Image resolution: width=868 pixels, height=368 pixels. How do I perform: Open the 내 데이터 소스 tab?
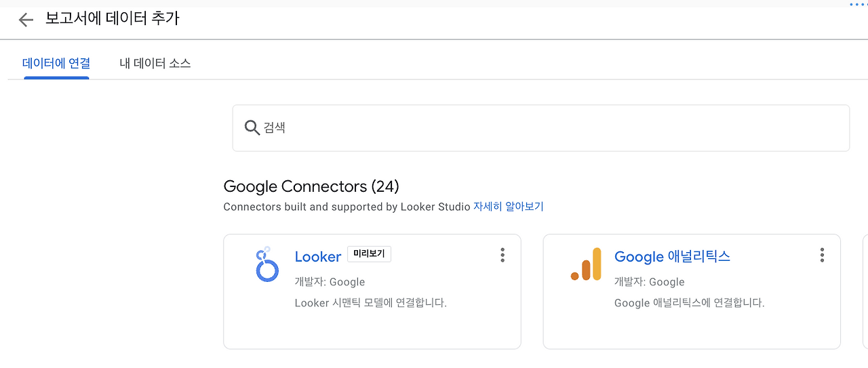[155, 64]
